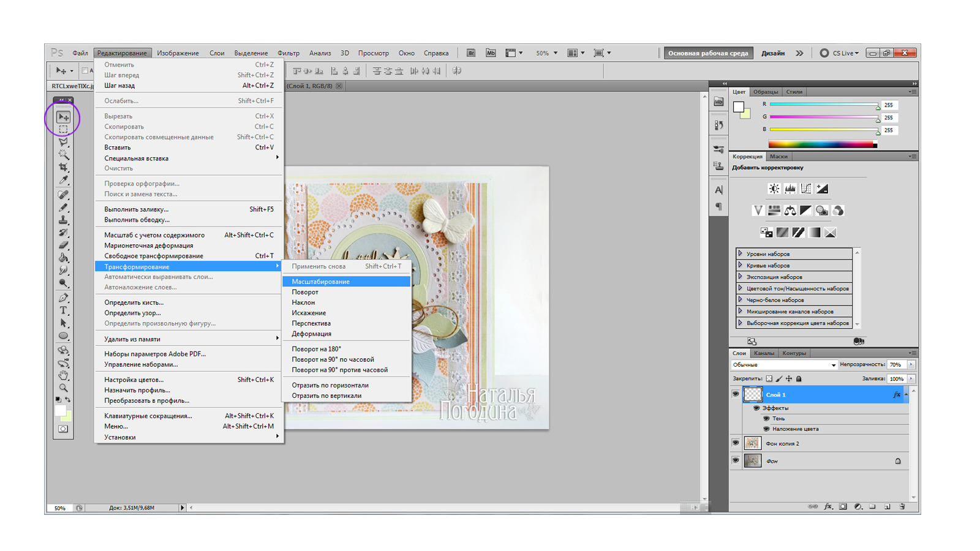Switch to the Каналы tab

(x=764, y=353)
